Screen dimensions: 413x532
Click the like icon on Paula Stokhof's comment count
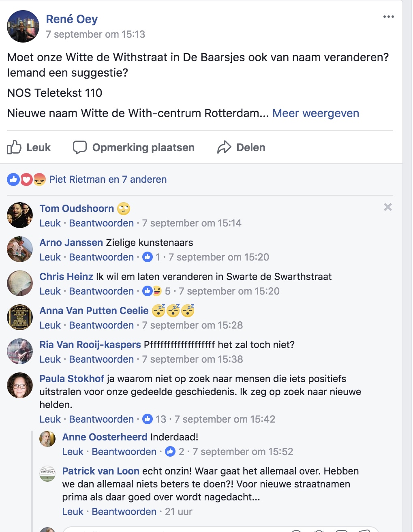point(148,419)
